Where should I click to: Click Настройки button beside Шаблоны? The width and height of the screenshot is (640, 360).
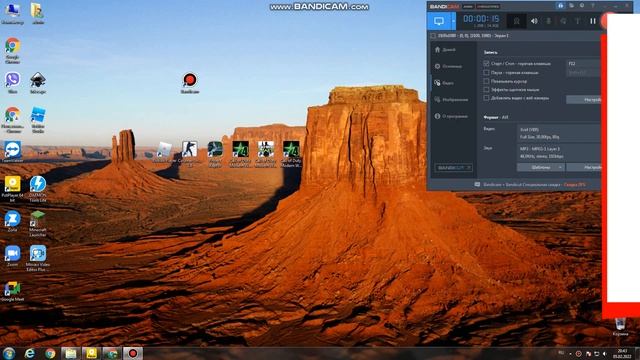584,167
